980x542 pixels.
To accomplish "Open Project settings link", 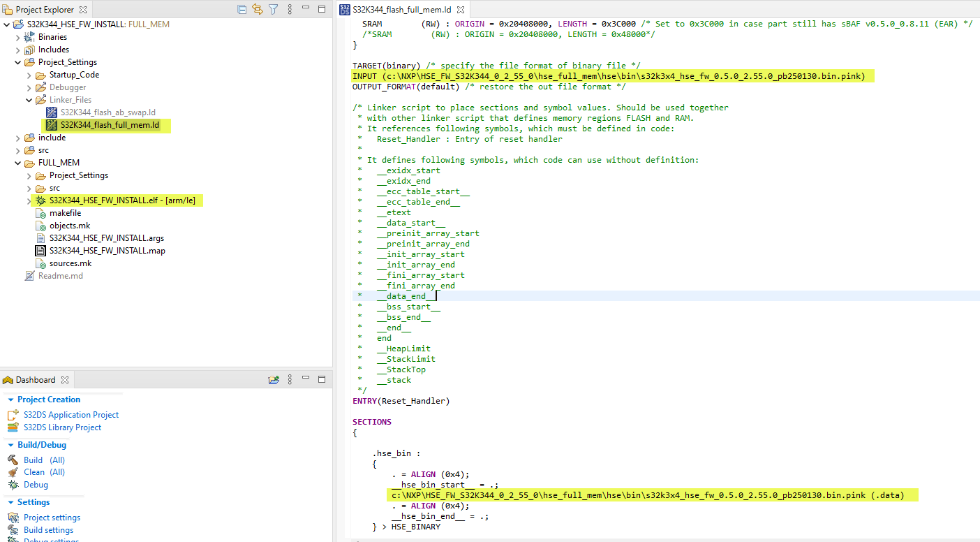I will point(52,518).
